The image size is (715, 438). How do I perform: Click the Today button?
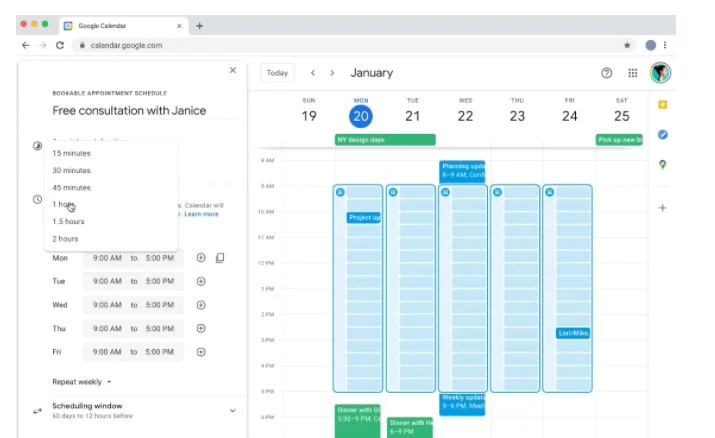(277, 73)
